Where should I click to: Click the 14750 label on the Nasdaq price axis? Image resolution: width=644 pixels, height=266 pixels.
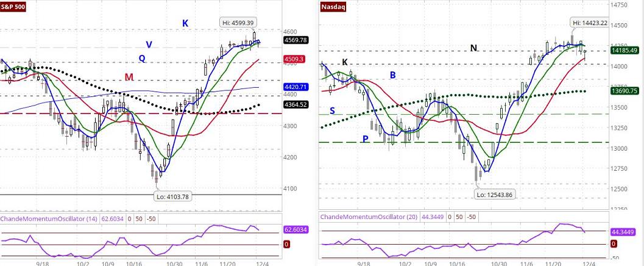(x=620, y=5)
